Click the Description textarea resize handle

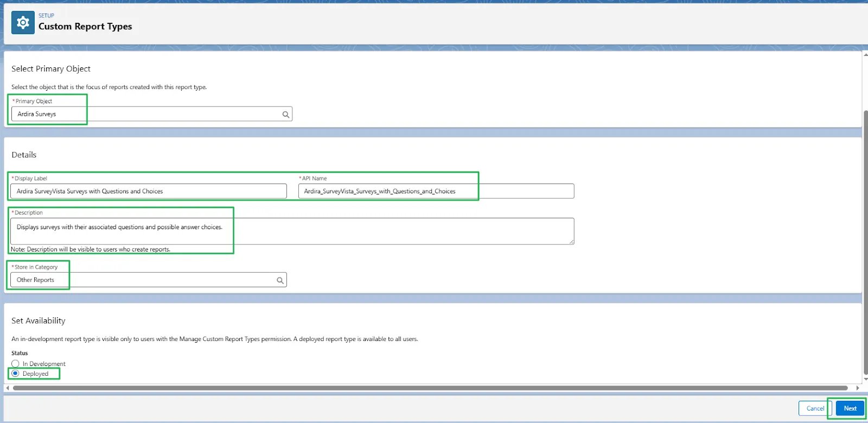click(x=571, y=242)
